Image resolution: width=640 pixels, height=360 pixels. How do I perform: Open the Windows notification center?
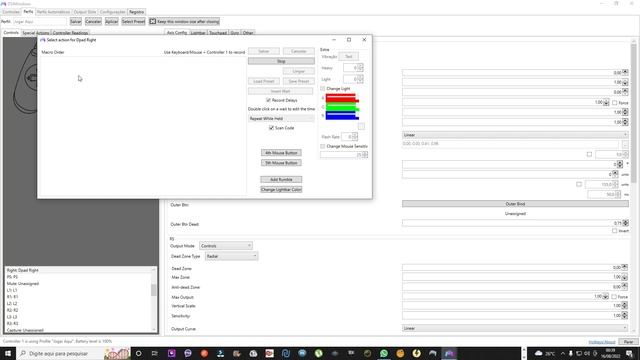click(x=629, y=353)
